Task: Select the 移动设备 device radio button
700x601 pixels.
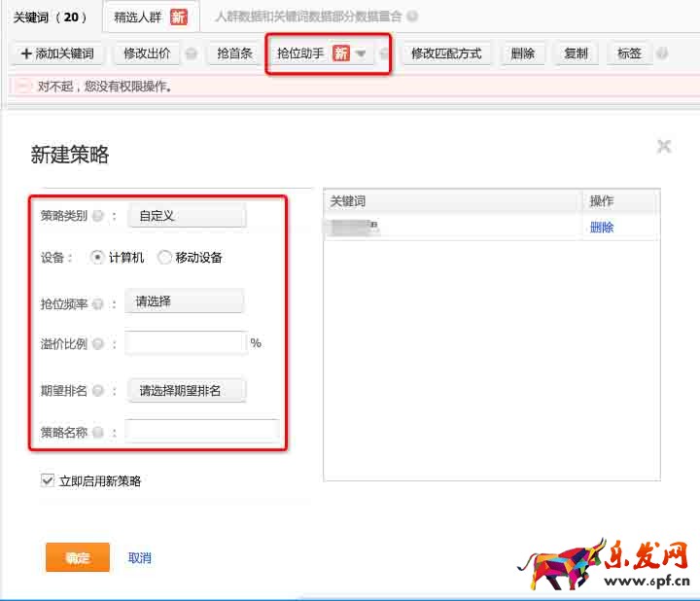Action: 164,258
